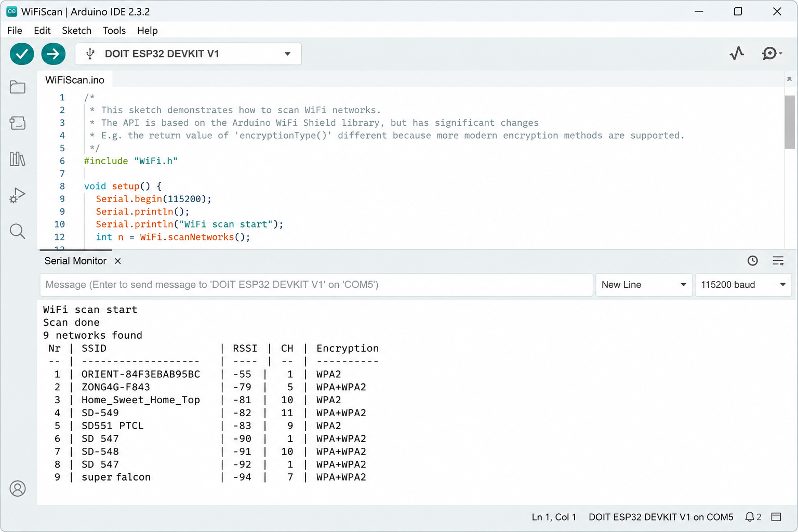Open the Sketch menu
798x532 pixels.
pos(76,31)
